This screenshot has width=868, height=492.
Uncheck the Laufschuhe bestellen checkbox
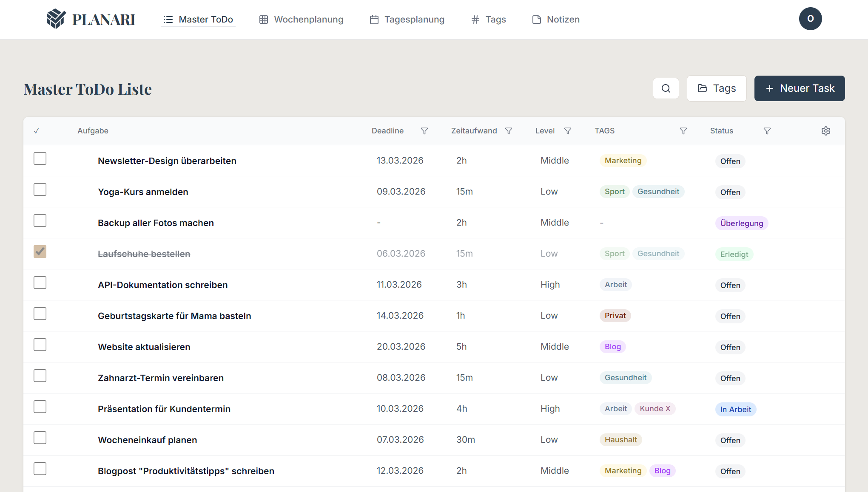coord(40,252)
